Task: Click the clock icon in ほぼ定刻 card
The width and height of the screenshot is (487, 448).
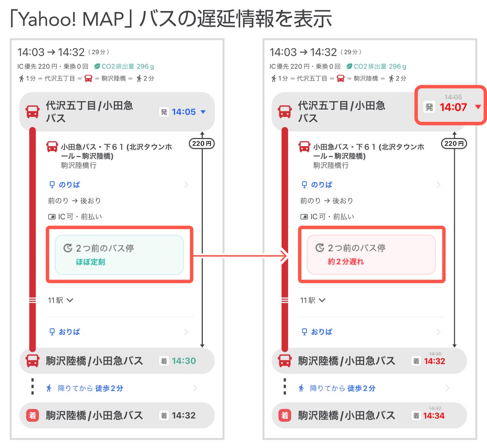Action: [x=68, y=248]
